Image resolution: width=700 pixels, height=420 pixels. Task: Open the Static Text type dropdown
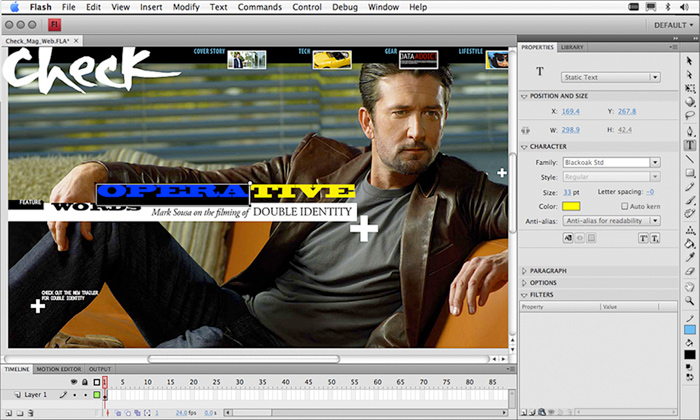point(610,77)
